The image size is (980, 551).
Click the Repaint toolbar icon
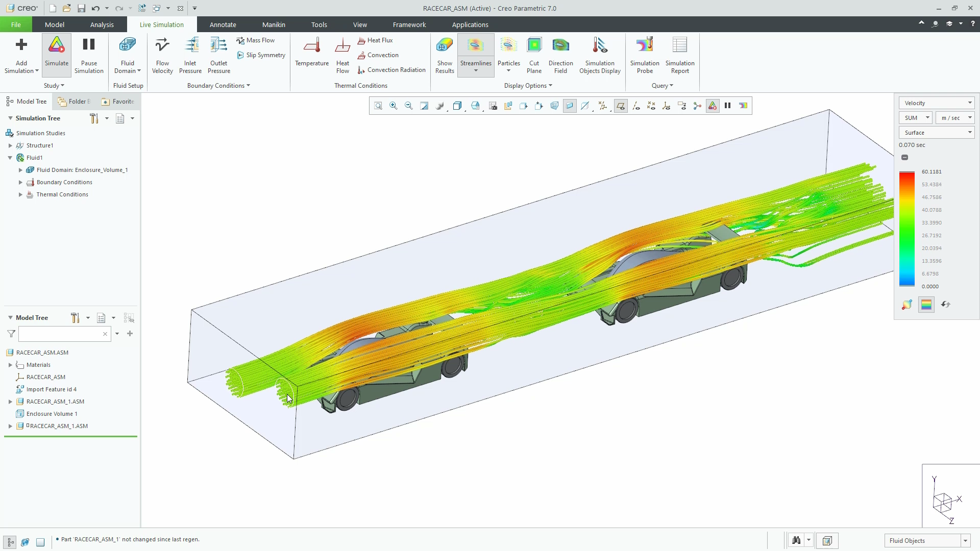424,106
